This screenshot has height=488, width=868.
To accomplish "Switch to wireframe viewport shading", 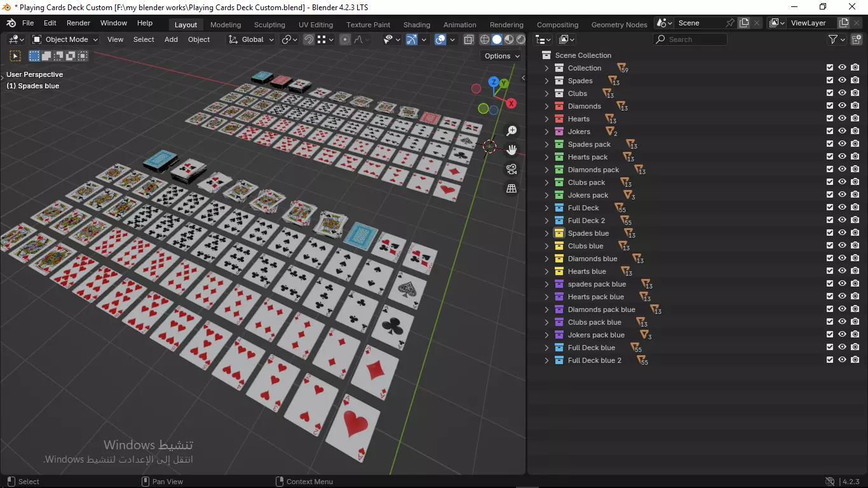I will (485, 39).
